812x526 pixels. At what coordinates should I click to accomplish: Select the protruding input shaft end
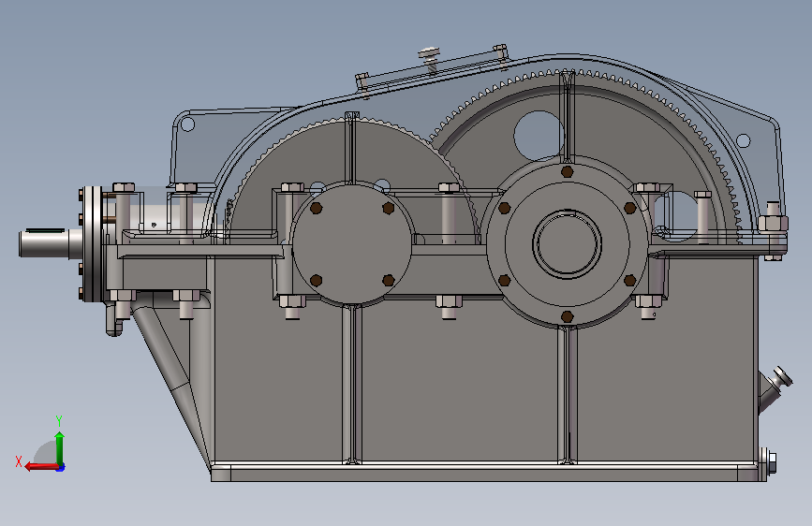point(44,243)
